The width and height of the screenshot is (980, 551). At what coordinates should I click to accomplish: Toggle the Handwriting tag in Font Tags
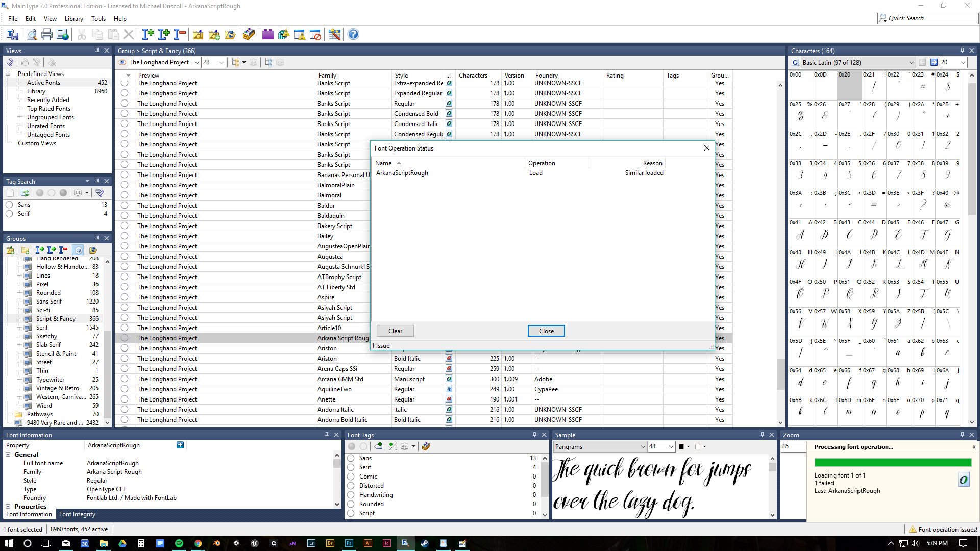click(351, 495)
